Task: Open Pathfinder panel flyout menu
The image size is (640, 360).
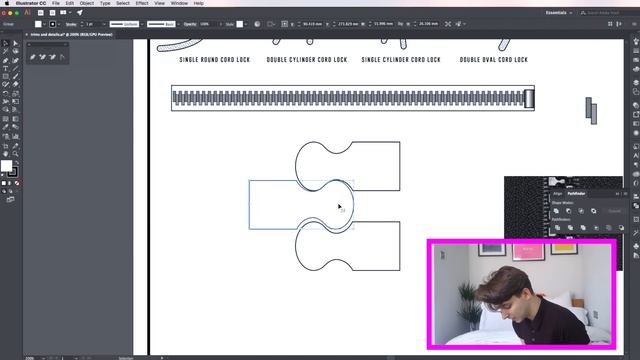Action: (x=625, y=194)
